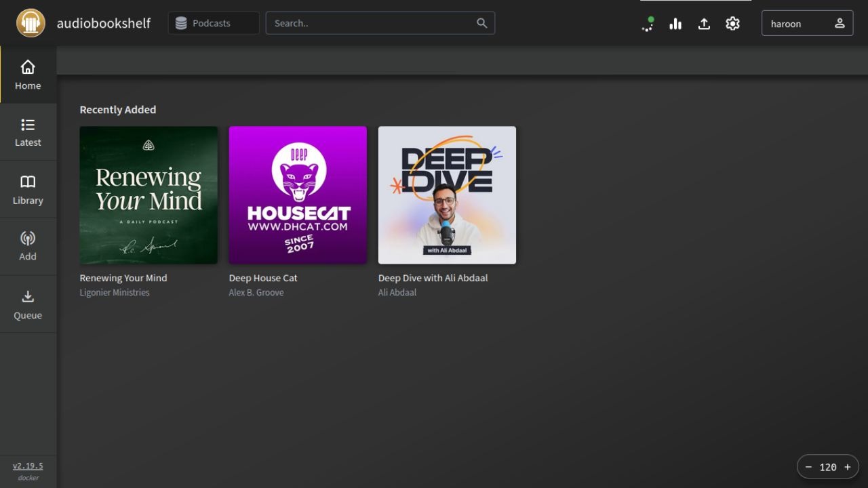Open Renewing Your Mind cover

tap(149, 195)
